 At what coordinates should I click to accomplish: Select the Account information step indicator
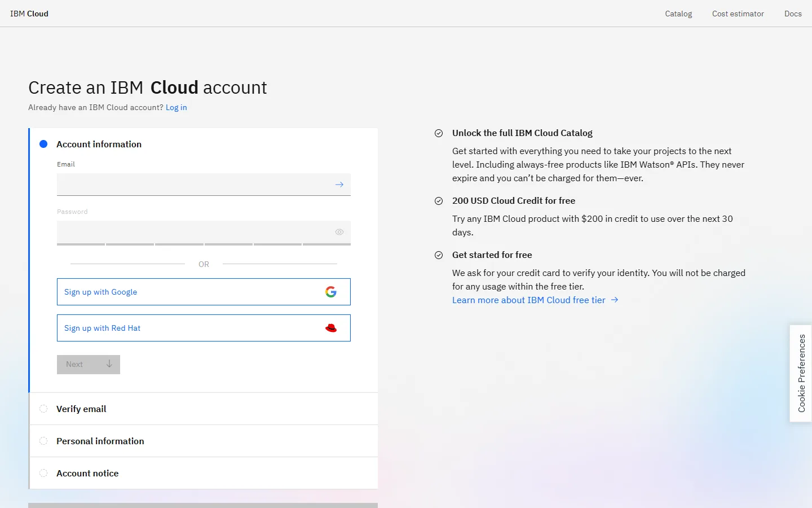(x=43, y=144)
